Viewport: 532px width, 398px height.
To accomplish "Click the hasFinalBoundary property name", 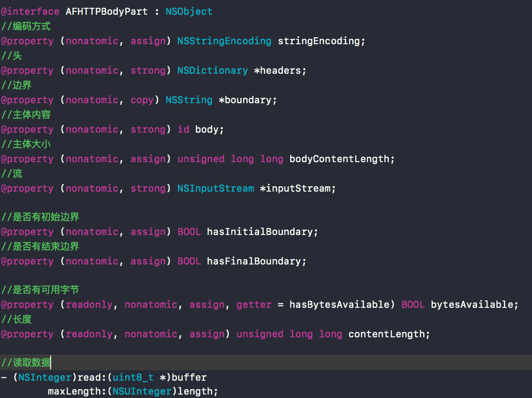I will (x=254, y=261).
